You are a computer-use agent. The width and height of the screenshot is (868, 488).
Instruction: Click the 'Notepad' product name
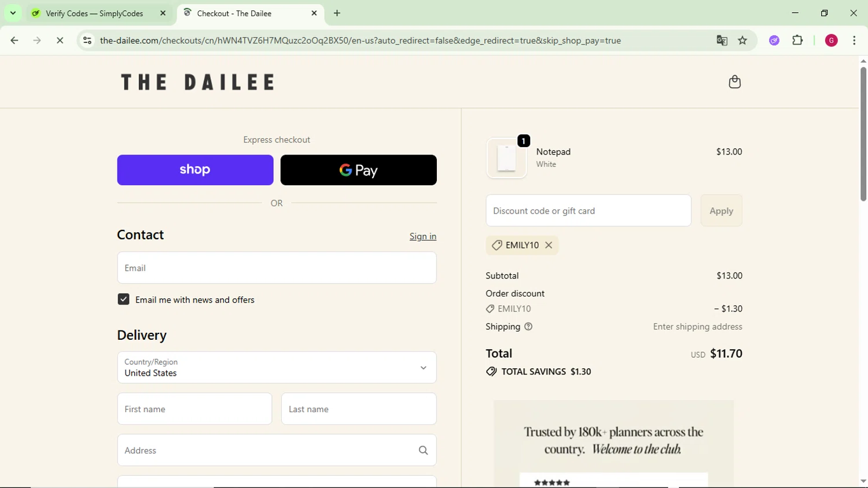(553, 152)
